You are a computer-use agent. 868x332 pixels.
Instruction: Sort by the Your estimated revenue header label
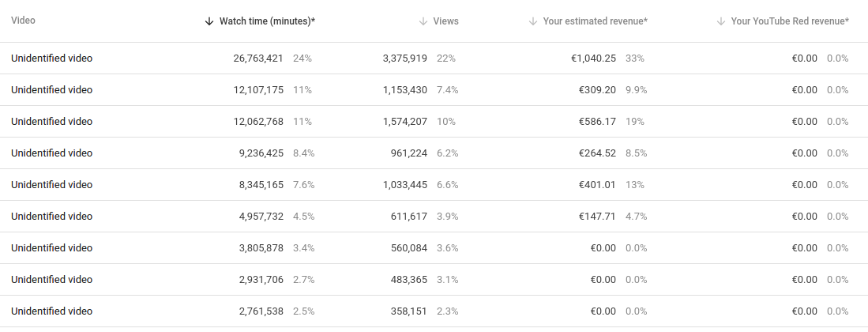point(596,21)
